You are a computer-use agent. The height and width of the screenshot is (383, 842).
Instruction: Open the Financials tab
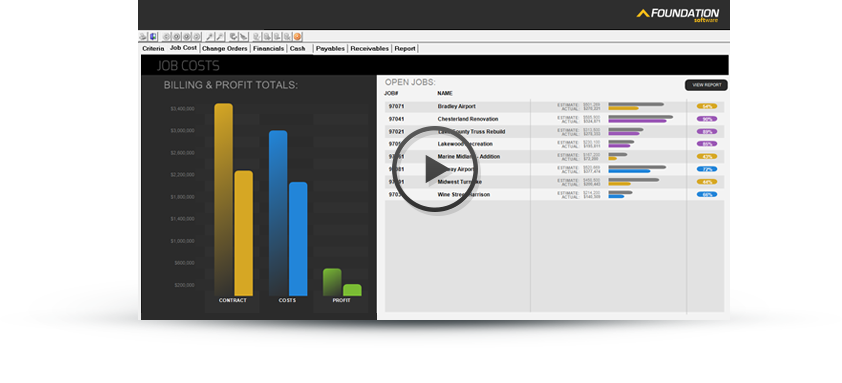coord(268,48)
